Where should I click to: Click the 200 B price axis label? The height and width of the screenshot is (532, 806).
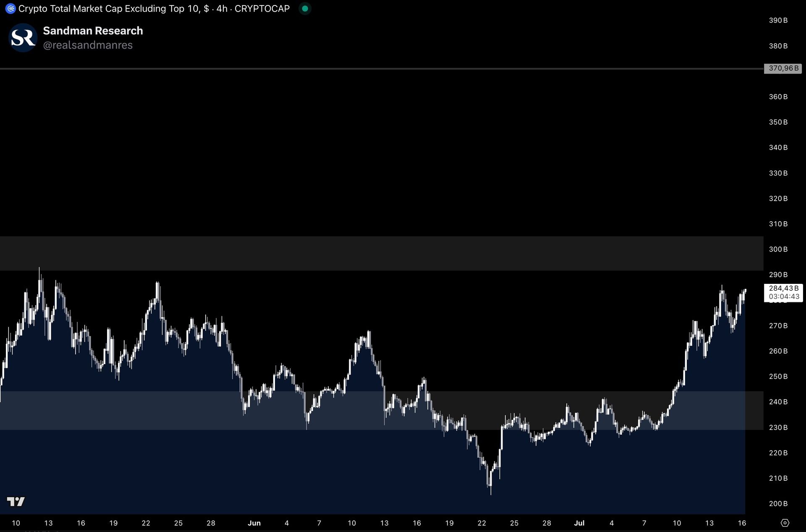[x=778, y=503]
